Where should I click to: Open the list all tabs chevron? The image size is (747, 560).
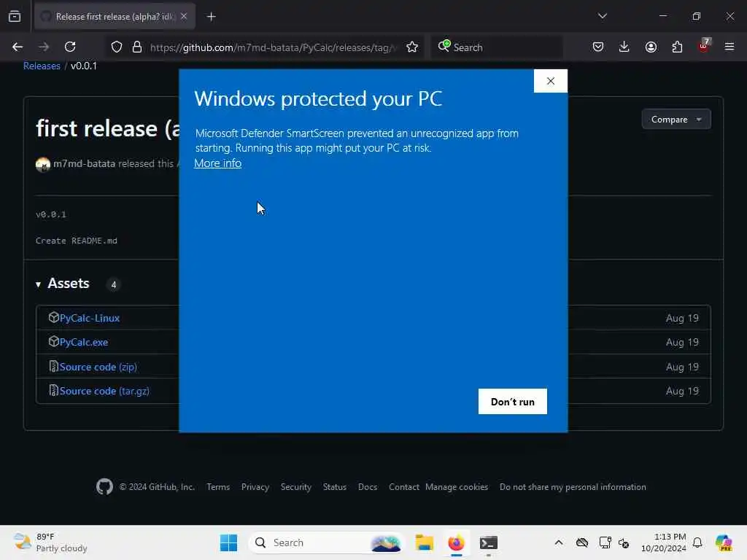click(602, 16)
